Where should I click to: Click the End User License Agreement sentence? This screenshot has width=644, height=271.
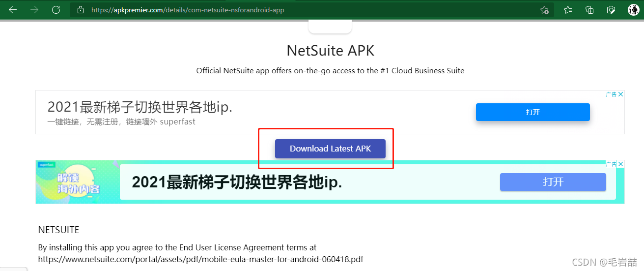(177, 247)
